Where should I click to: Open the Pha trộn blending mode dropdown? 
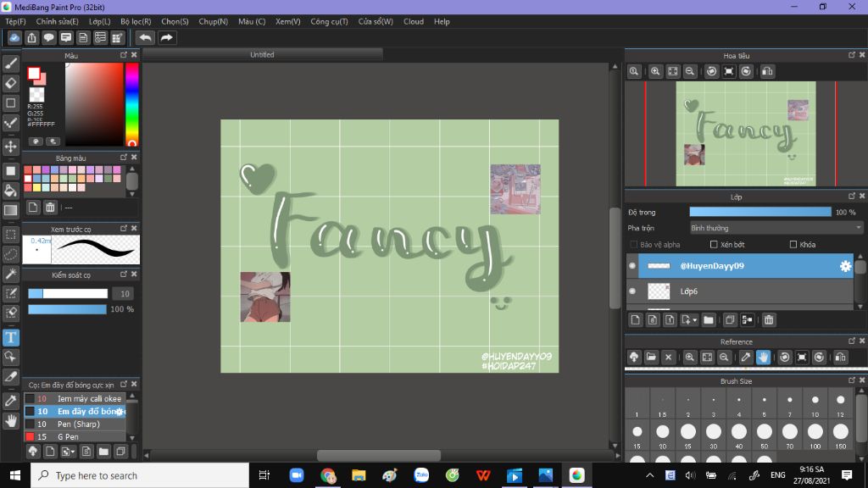(x=776, y=228)
